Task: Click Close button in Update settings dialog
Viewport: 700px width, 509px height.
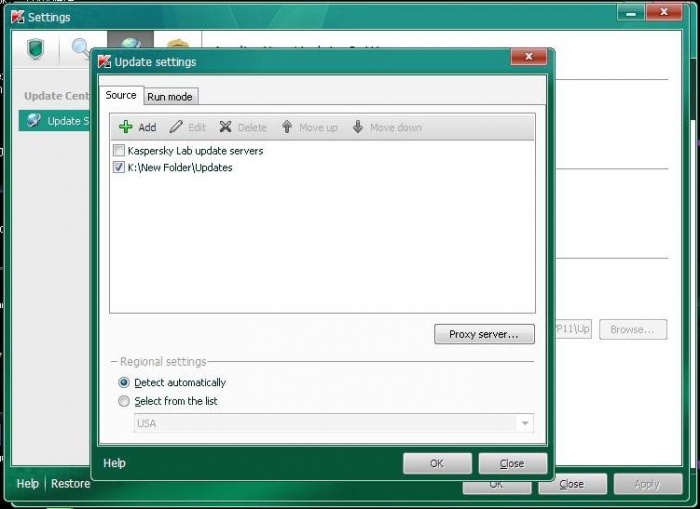Action: 512,463
